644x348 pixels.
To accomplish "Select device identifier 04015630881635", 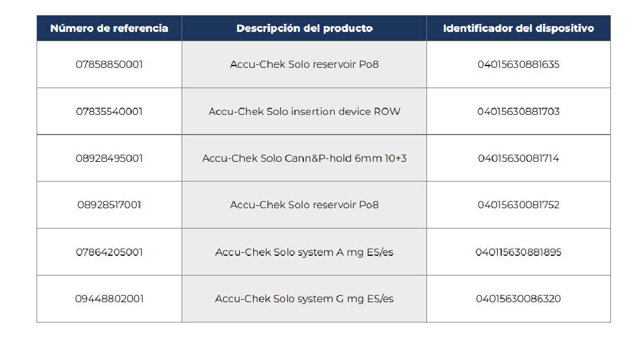I will click(x=518, y=64).
